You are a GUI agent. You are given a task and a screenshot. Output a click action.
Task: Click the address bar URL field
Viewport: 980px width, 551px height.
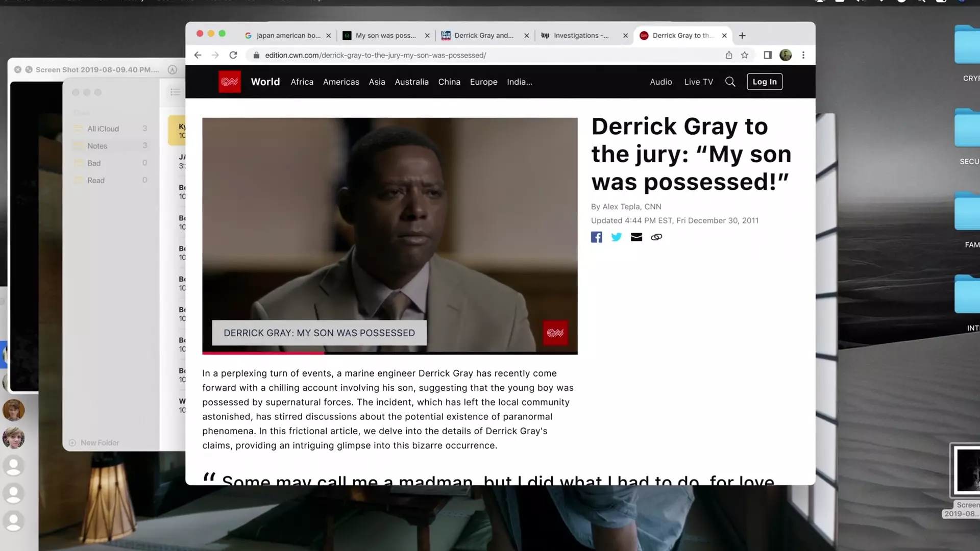[x=485, y=55]
